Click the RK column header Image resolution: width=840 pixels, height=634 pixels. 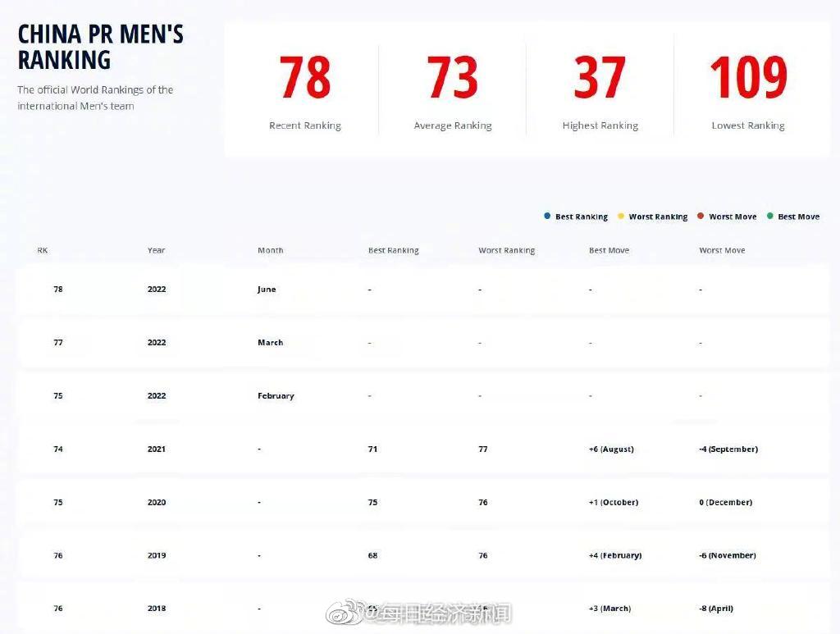click(43, 250)
